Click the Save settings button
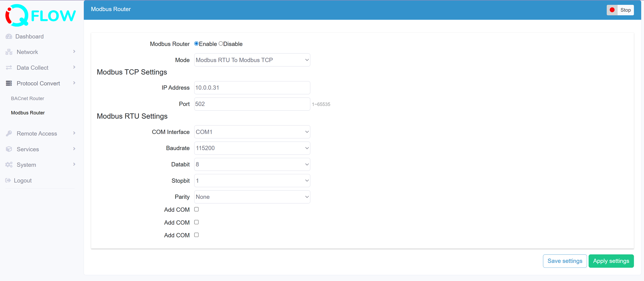Image resolution: width=644 pixels, height=281 pixels. point(565,261)
